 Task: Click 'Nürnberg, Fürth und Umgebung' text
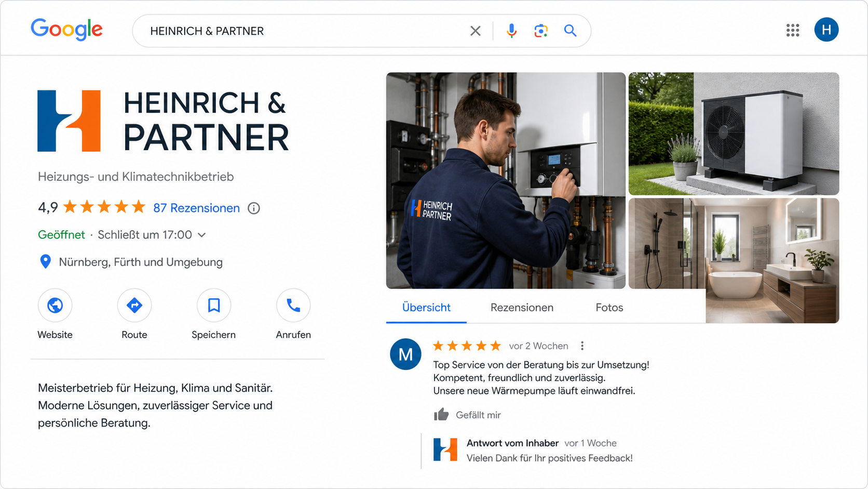click(141, 262)
